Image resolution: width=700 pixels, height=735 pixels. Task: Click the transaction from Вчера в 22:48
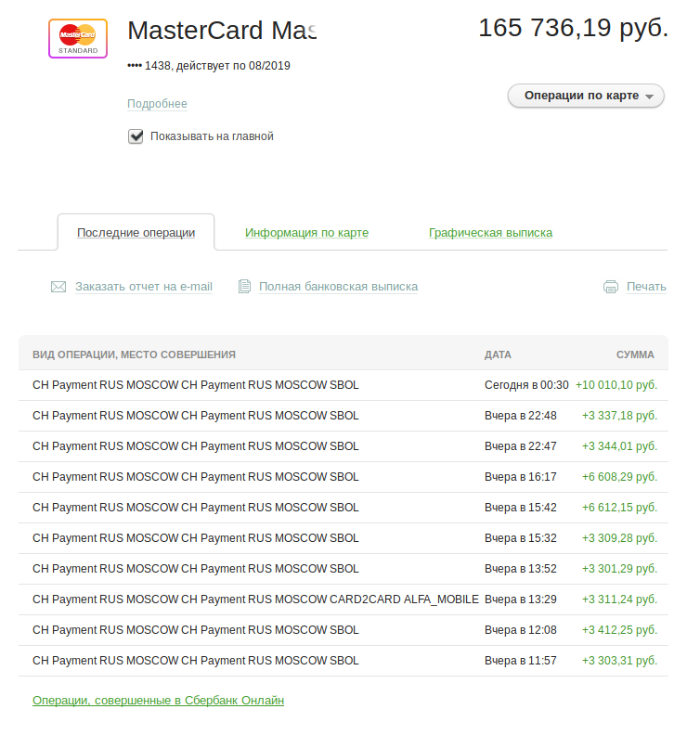coord(344,416)
